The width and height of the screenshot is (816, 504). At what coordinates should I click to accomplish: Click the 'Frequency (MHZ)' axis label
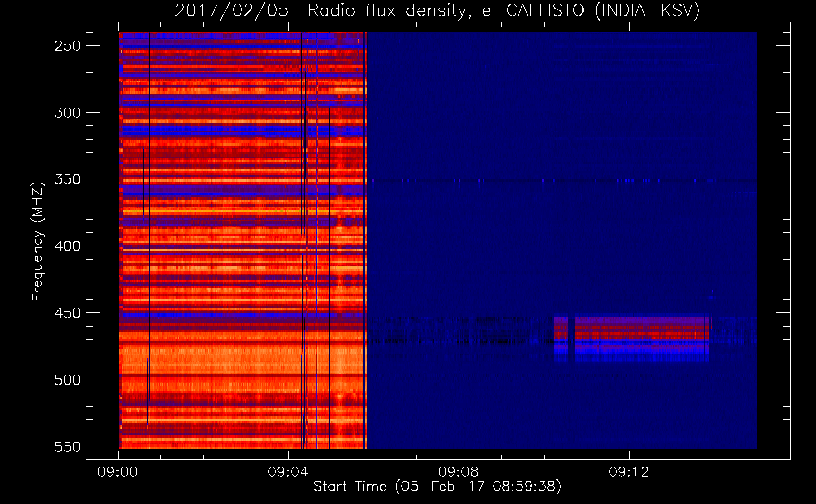click(38, 242)
